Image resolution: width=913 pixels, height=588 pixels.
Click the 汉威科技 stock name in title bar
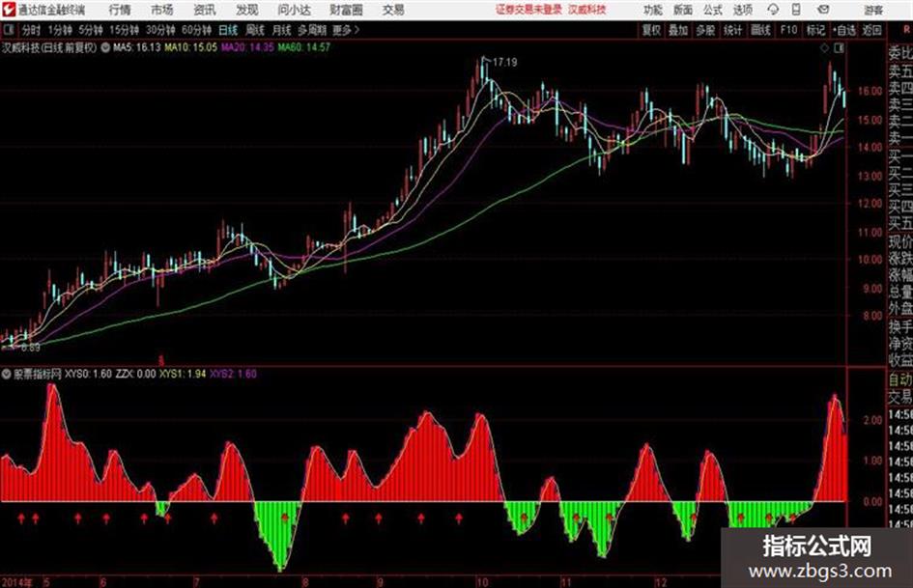tap(587, 10)
